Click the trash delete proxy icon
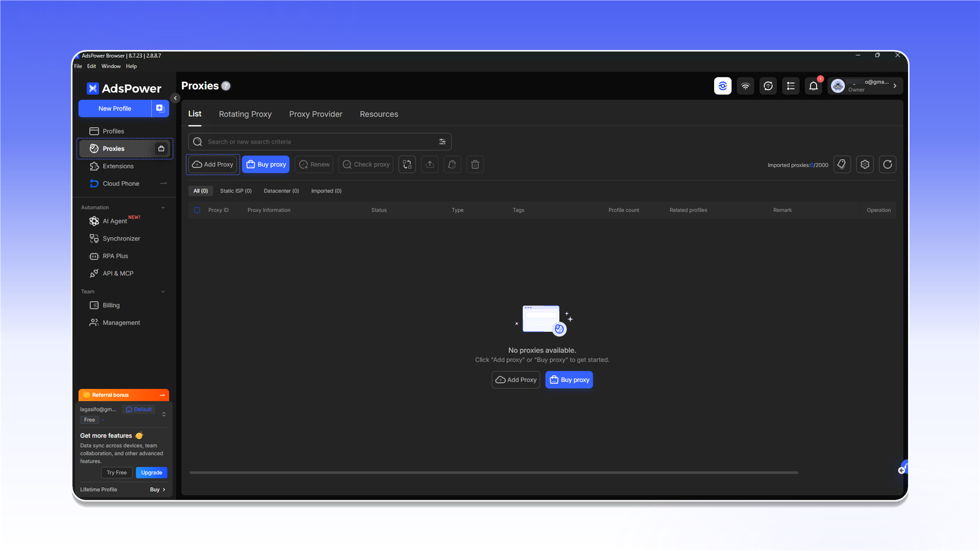 click(475, 164)
